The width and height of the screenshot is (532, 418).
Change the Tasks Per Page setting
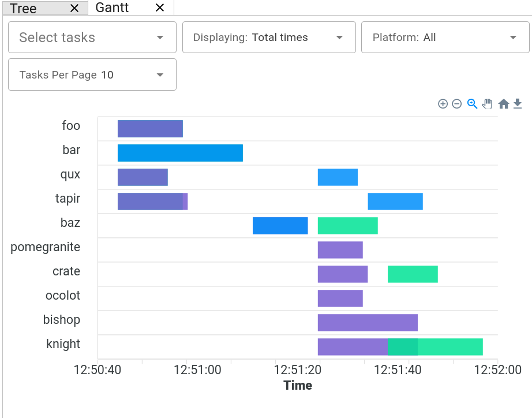92,75
